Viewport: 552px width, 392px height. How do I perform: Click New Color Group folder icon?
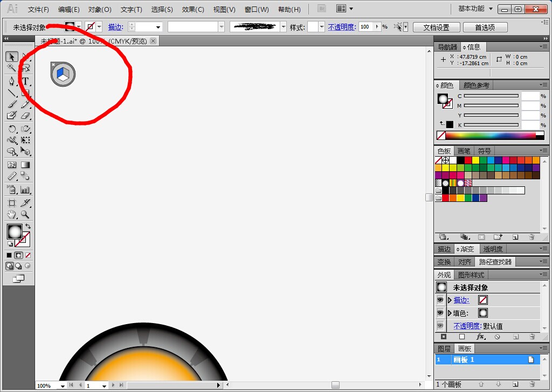498,237
